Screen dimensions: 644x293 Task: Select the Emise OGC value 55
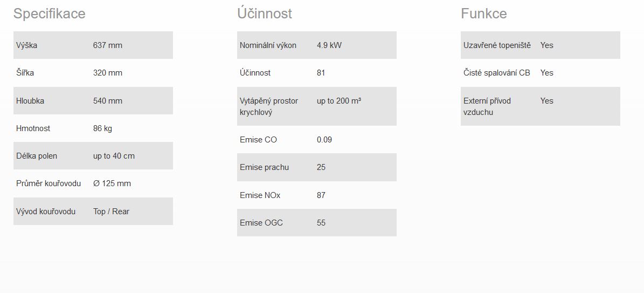coord(321,223)
